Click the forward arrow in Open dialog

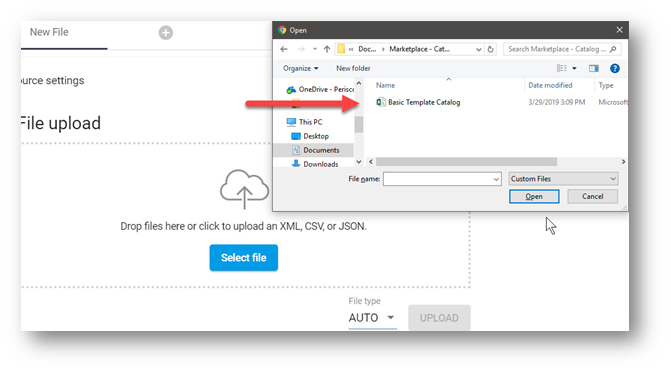301,49
